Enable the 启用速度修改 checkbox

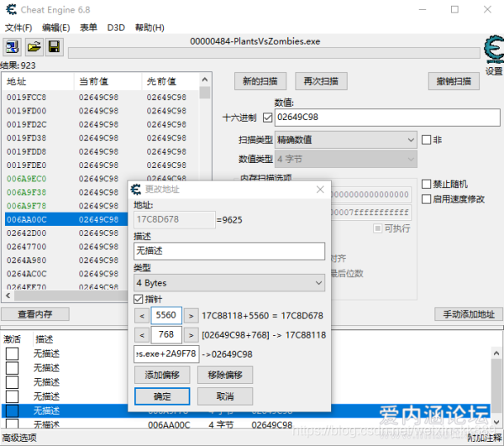(426, 199)
